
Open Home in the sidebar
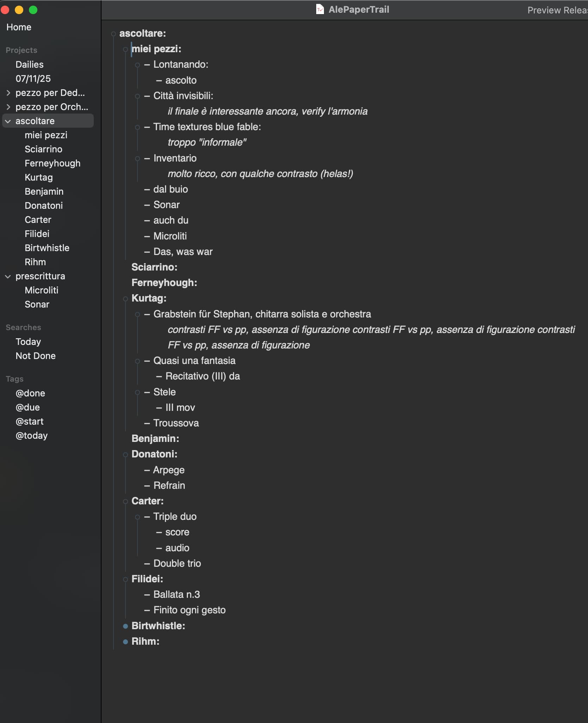click(x=19, y=27)
